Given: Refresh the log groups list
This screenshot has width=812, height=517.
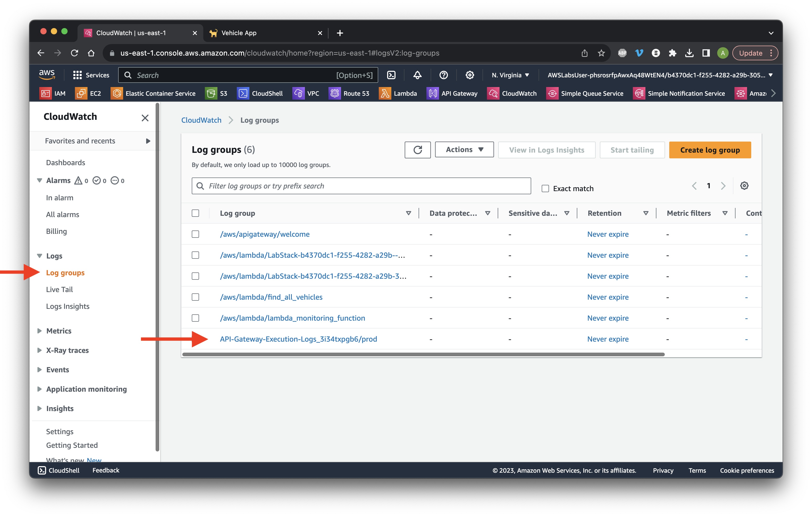Looking at the screenshot, I should point(418,150).
